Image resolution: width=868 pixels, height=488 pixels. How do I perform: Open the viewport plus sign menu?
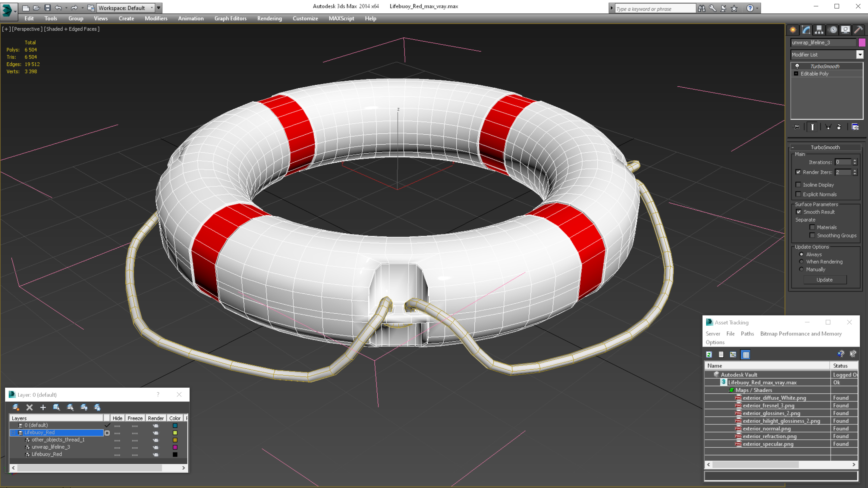click(x=6, y=29)
